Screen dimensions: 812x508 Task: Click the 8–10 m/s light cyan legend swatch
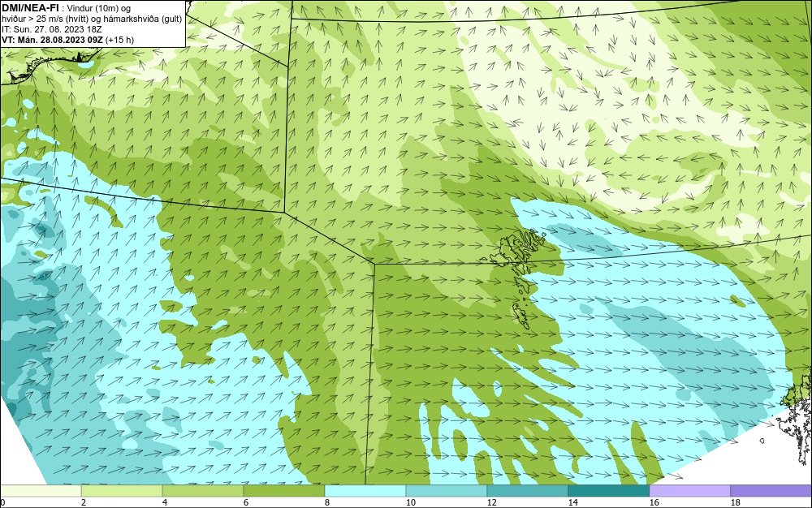(365, 491)
